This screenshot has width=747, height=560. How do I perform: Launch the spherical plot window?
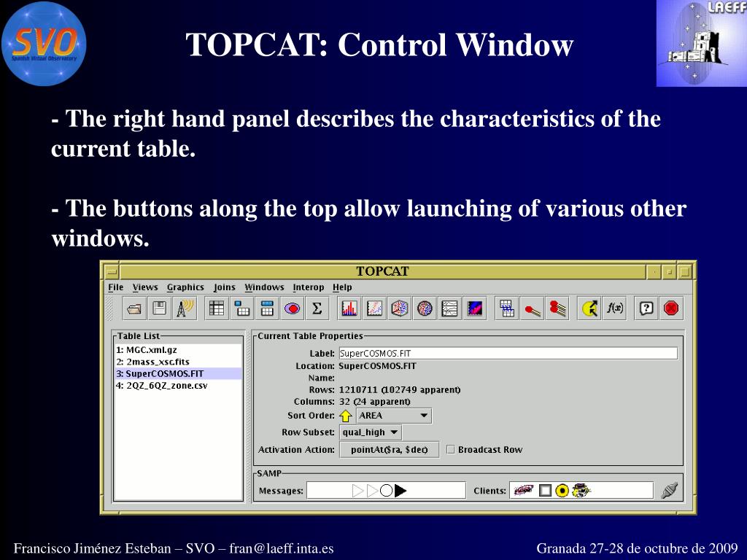tap(425, 309)
